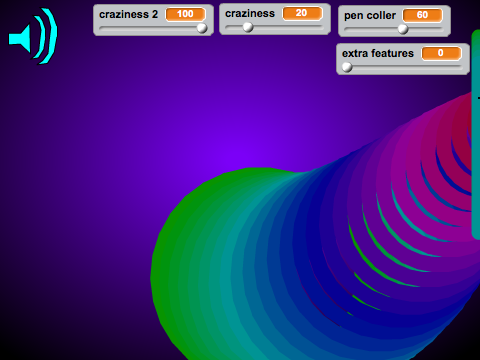Screen dimensions: 480x360
Task: Click the pen coller track left of knob
Action: click(x=371, y=29)
